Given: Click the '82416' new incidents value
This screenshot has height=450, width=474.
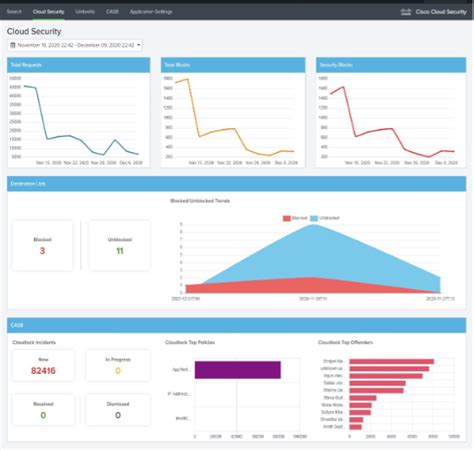Looking at the screenshot, I should coord(43,371).
